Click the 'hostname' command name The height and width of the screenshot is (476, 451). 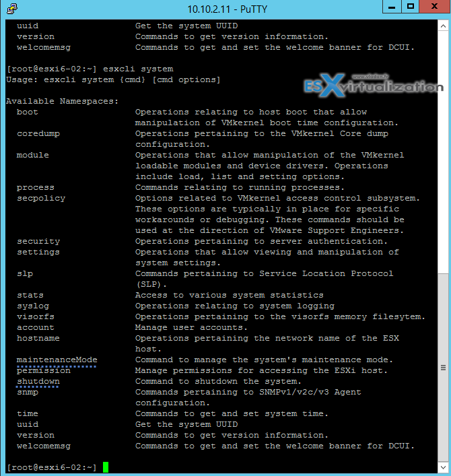(38, 338)
